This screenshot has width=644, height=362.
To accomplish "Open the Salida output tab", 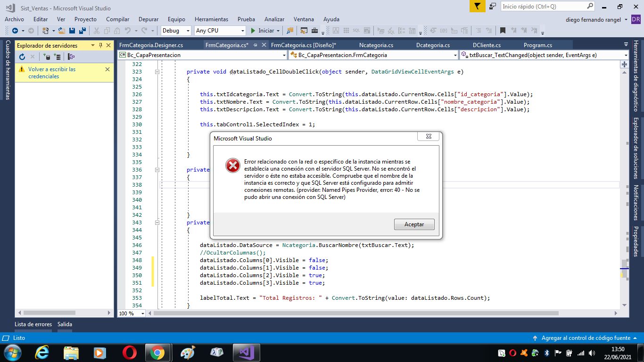I will (x=65, y=324).
